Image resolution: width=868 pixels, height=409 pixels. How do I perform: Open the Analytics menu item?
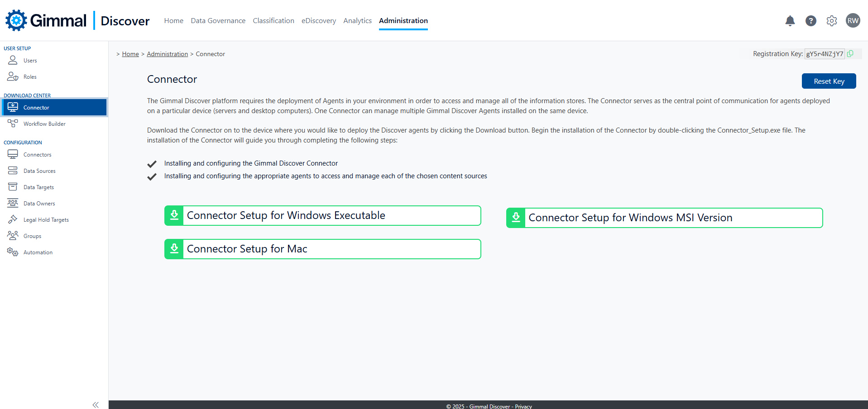coord(357,21)
